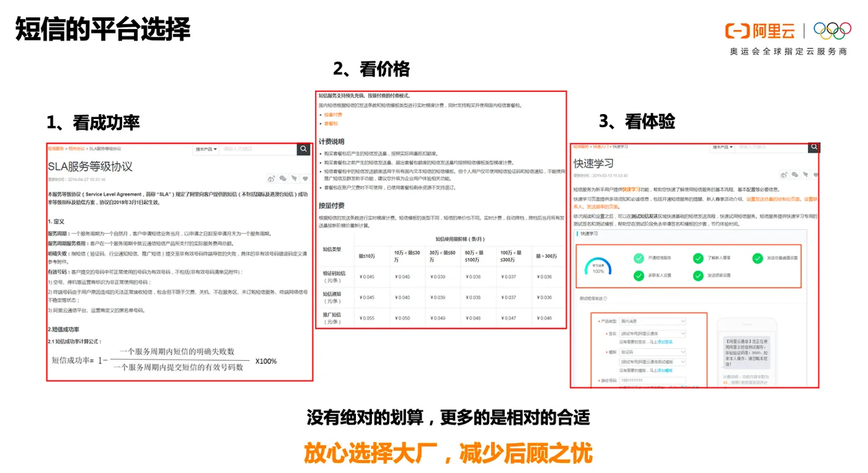Click the 1. 定义 section heading

coord(56,221)
